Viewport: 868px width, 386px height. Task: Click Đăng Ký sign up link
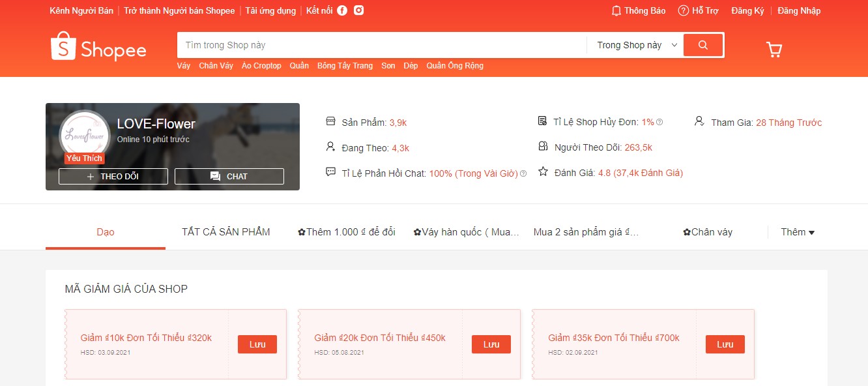tap(747, 10)
